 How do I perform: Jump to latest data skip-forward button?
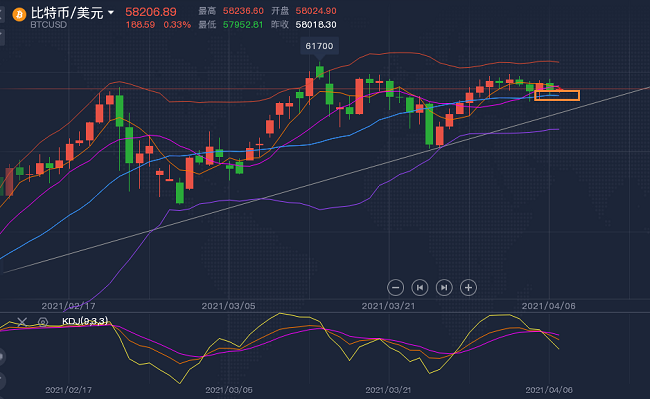pyautogui.click(x=444, y=288)
